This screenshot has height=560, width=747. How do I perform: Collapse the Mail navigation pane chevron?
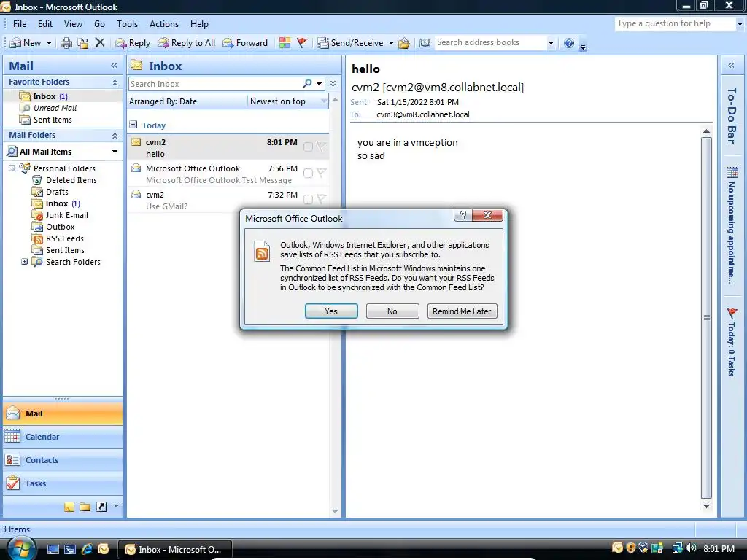(114, 65)
